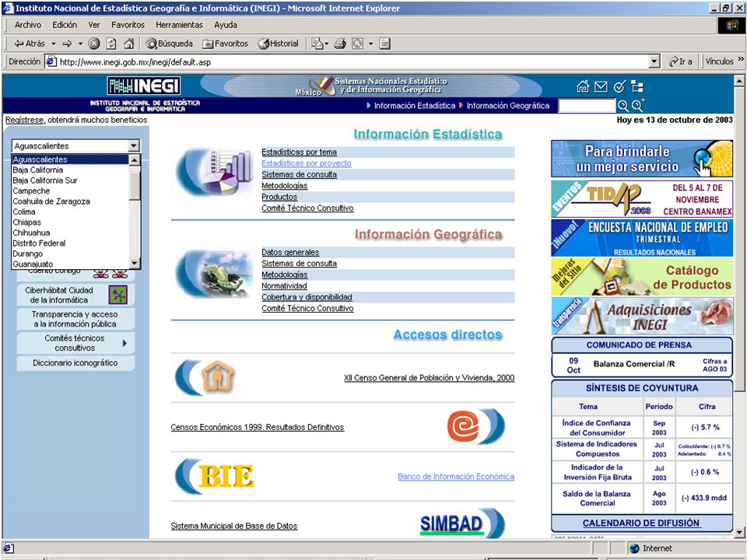Click the orange house census icon
This screenshot has height=560, width=747.
(218, 378)
